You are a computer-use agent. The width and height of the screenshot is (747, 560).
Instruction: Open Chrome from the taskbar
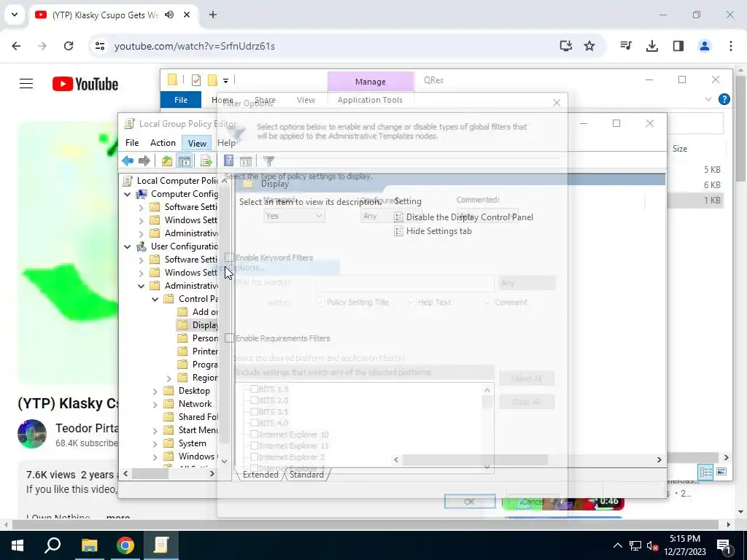pyautogui.click(x=125, y=545)
